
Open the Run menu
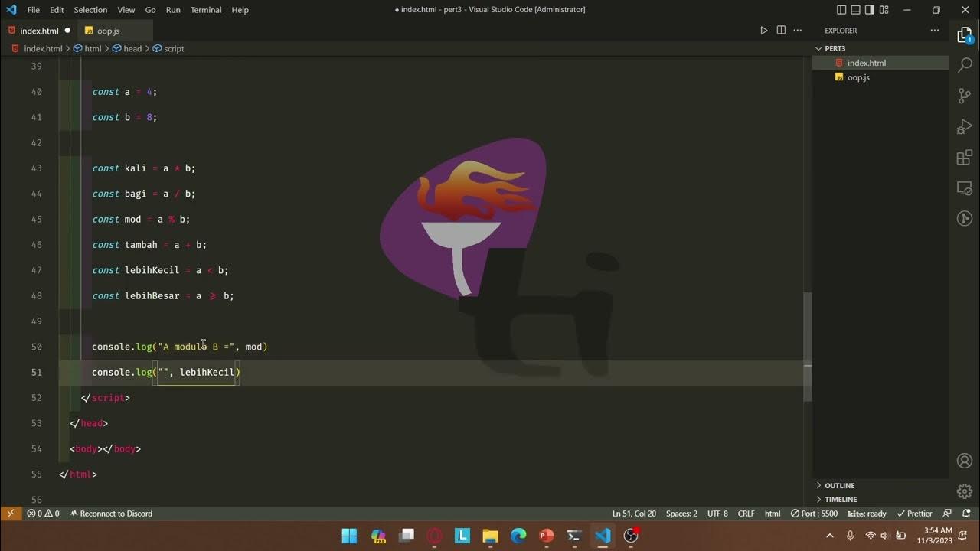pos(173,10)
